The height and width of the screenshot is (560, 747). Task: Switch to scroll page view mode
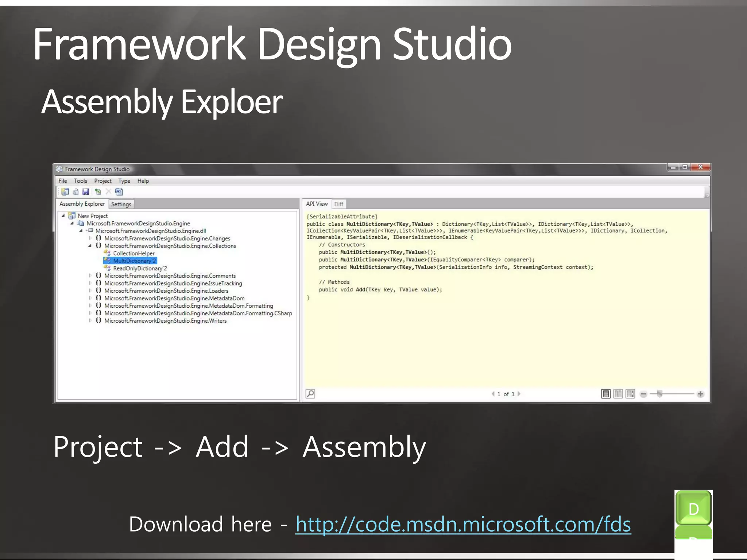click(630, 394)
